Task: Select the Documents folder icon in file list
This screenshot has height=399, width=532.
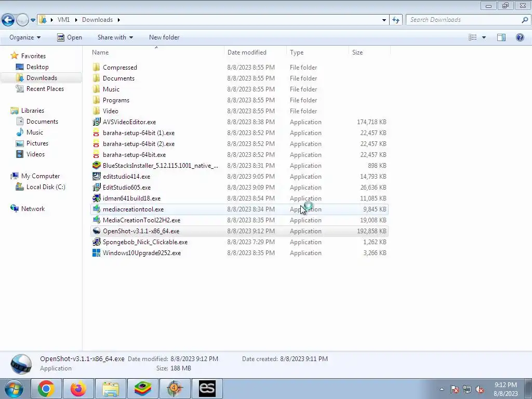Action: [x=96, y=78]
